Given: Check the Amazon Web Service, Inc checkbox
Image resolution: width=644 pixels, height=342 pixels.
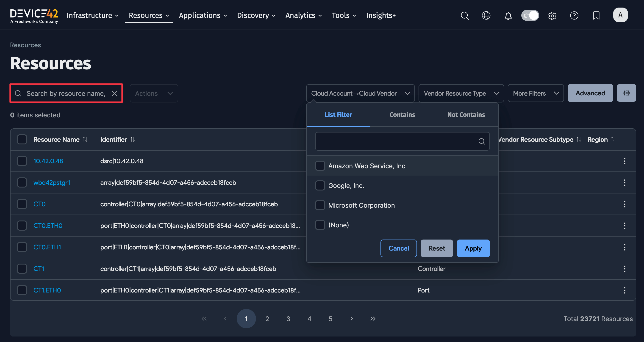Looking at the screenshot, I should 320,165.
